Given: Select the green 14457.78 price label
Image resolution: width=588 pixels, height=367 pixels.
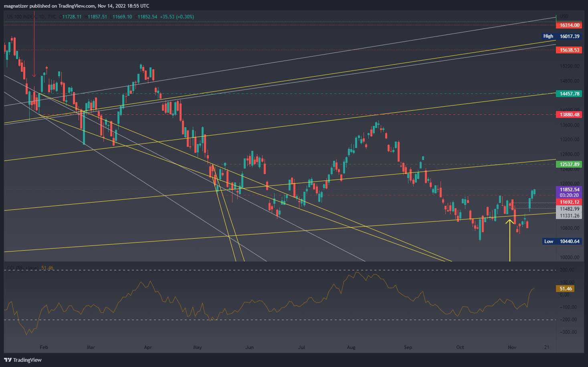Looking at the screenshot, I should [x=569, y=94].
